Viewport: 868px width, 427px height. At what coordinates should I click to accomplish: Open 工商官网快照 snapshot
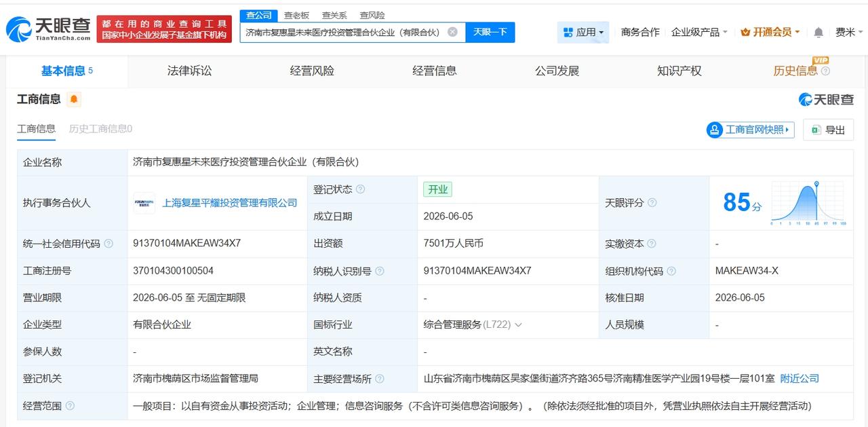pos(750,130)
